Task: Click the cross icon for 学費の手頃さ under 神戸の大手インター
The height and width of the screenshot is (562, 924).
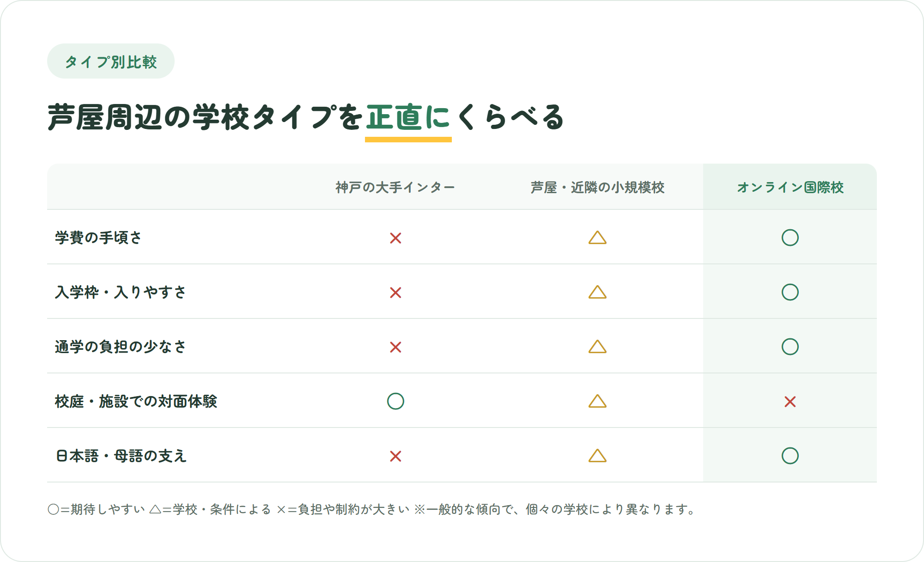Action: 395,238
